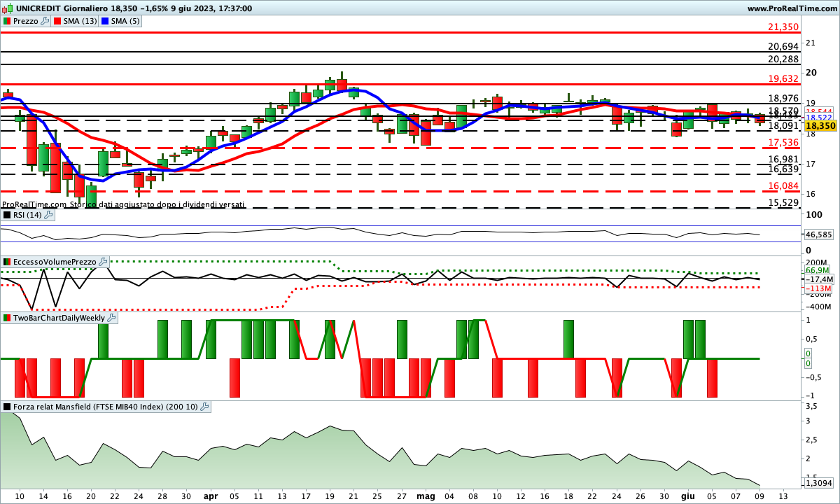This screenshot has width=840, height=504.
Task: Click the 21,350 resistance level label
Action: [x=783, y=27]
